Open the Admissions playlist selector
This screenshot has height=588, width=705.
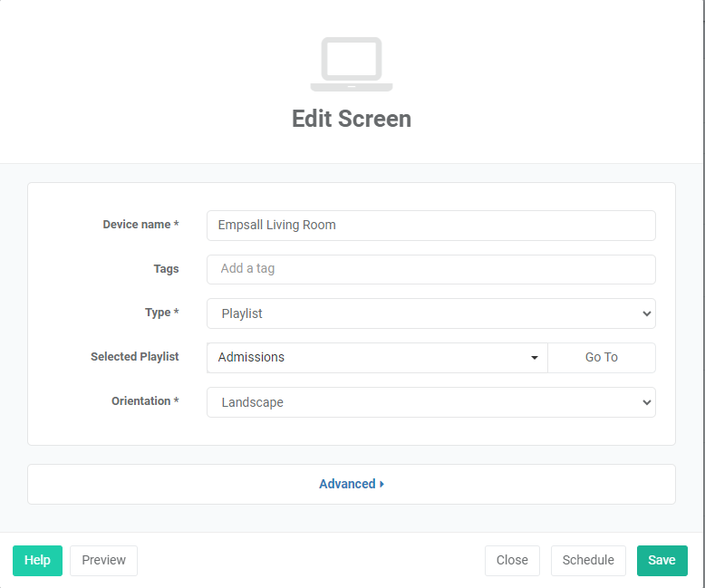point(376,358)
